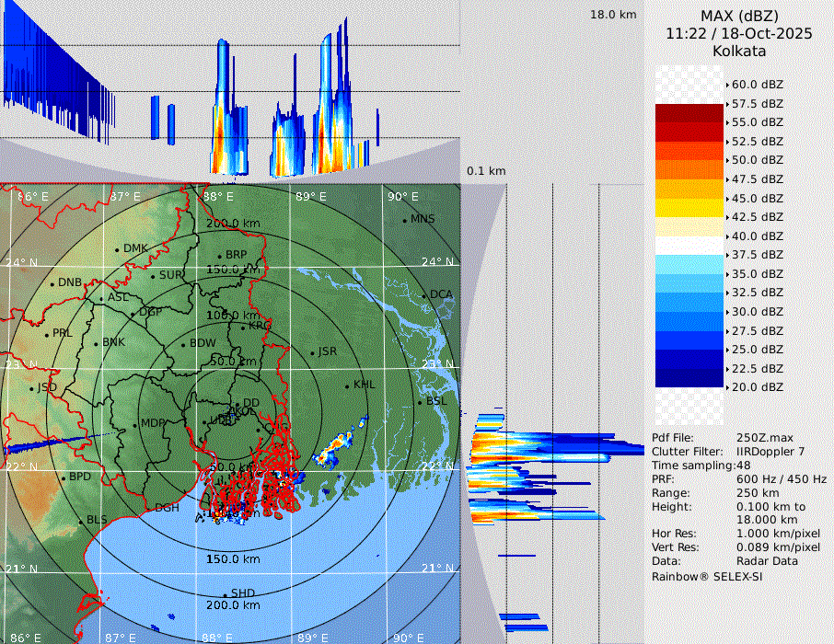This screenshot has width=834, height=644.
Task: Click the MNS station marker on map
Action: coord(404,220)
